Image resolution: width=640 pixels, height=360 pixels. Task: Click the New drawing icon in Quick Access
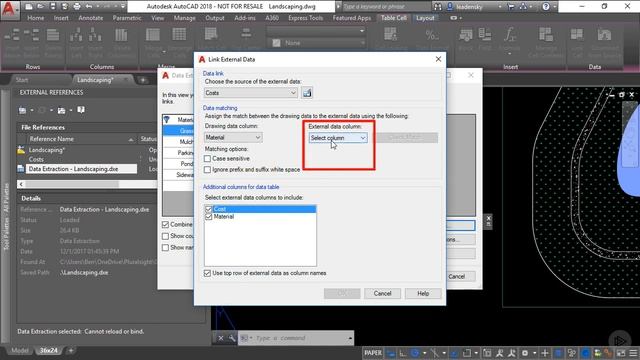pos(29,7)
